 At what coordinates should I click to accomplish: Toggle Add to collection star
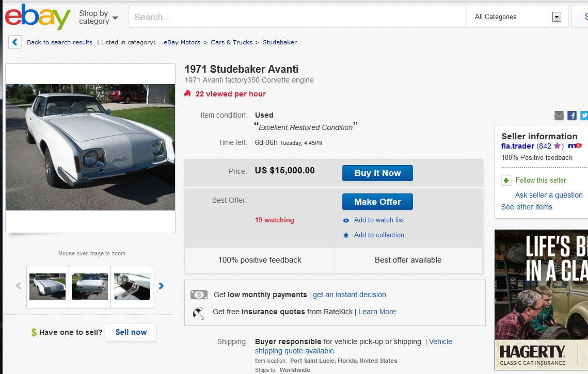379,235
